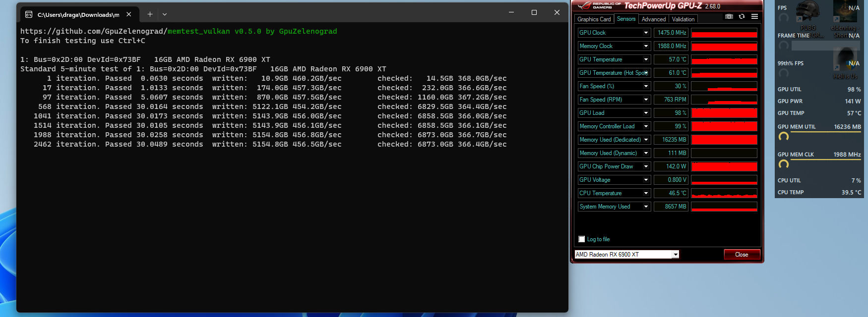Screen dimensions: 868x317
Task: Open the Memory Controller Load dropdown
Action: (x=646, y=126)
